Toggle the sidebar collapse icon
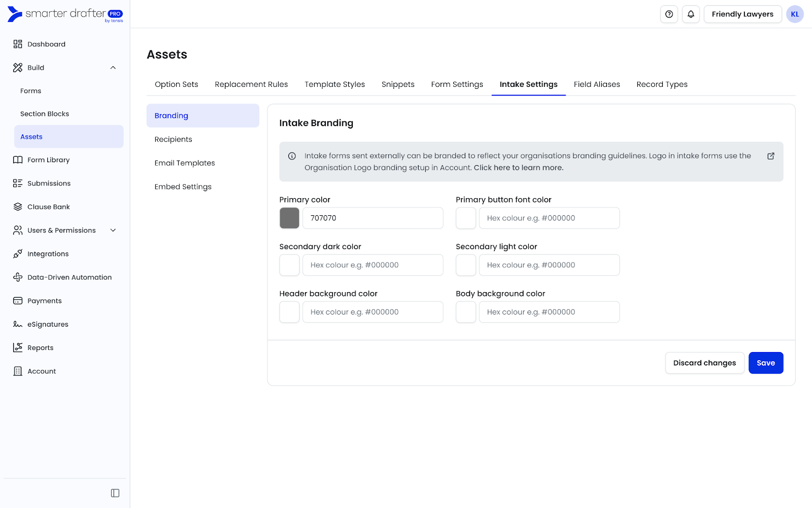The width and height of the screenshot is (812, 508). click(115, 493)
